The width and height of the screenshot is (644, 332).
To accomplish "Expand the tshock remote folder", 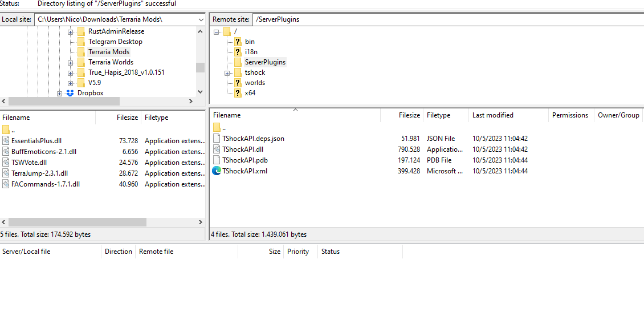I will click(227, 73).
